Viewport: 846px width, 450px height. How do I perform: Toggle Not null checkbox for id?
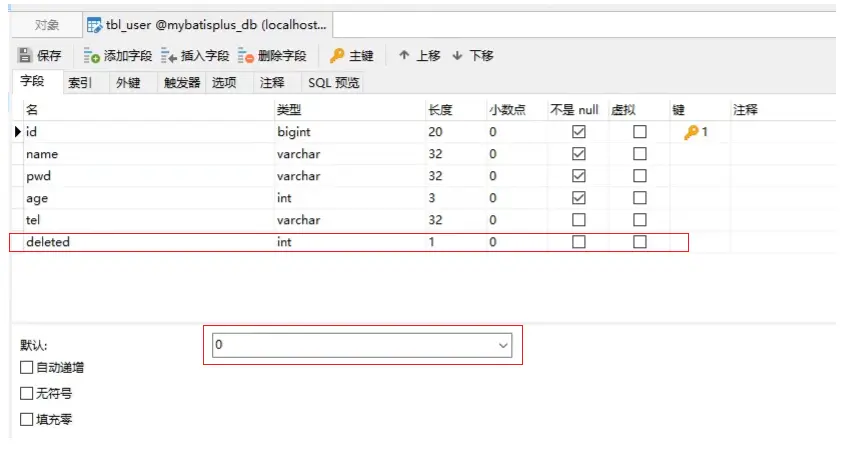579,132
